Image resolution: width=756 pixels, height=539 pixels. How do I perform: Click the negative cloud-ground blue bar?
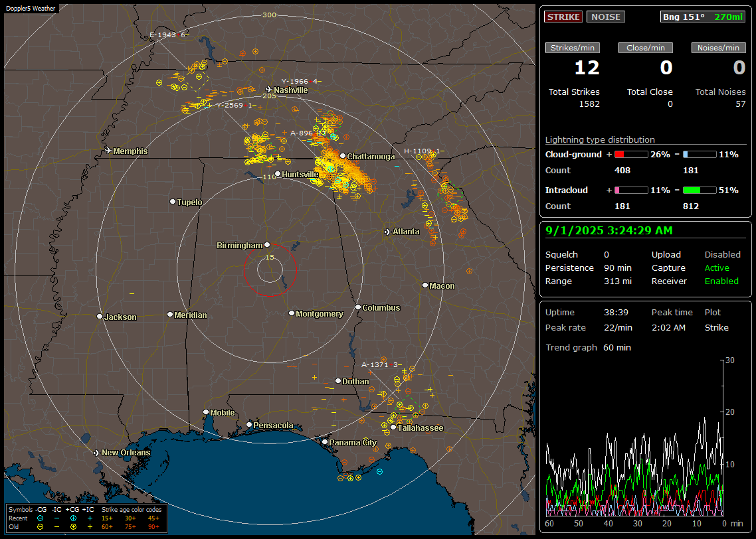[700, 155]
